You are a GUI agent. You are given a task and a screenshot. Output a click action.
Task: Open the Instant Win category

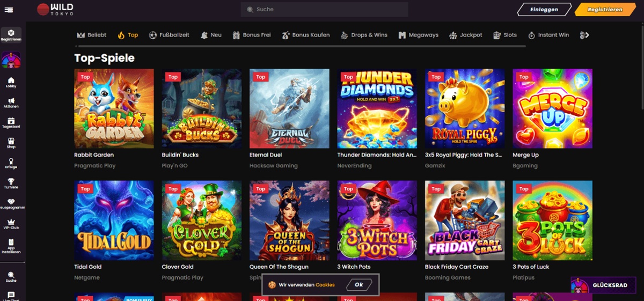(x=548, y=35)
